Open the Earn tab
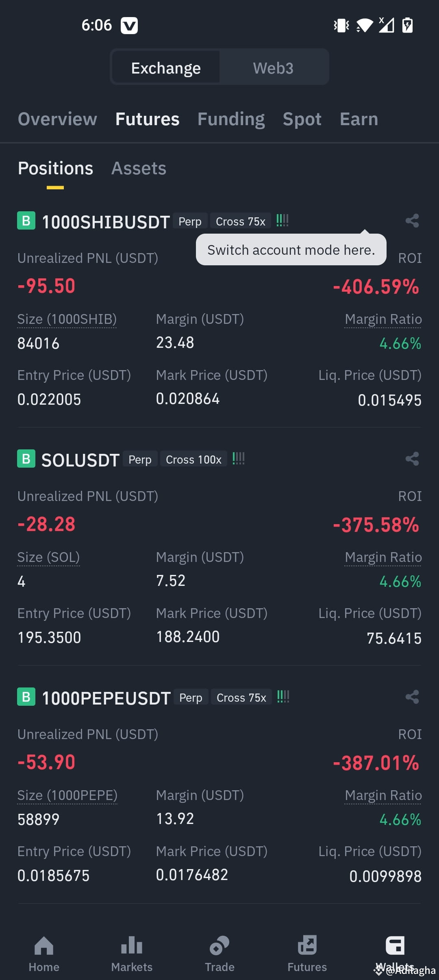This screenshot has height=980, width=439. 359,119
